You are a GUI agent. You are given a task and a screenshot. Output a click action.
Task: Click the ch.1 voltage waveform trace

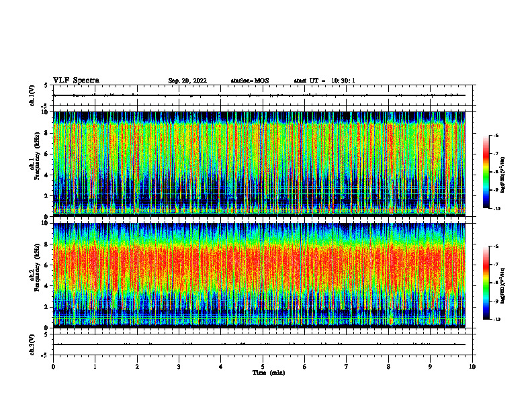click(x=259, y=95)
